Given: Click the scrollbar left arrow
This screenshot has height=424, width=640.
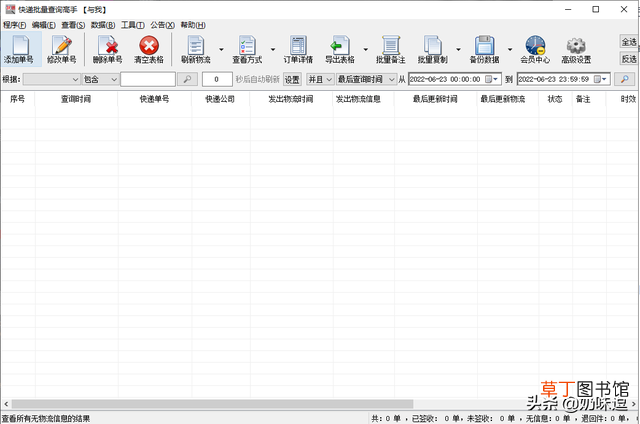Looking at the screenshot, I should click(x=6, y=404).
